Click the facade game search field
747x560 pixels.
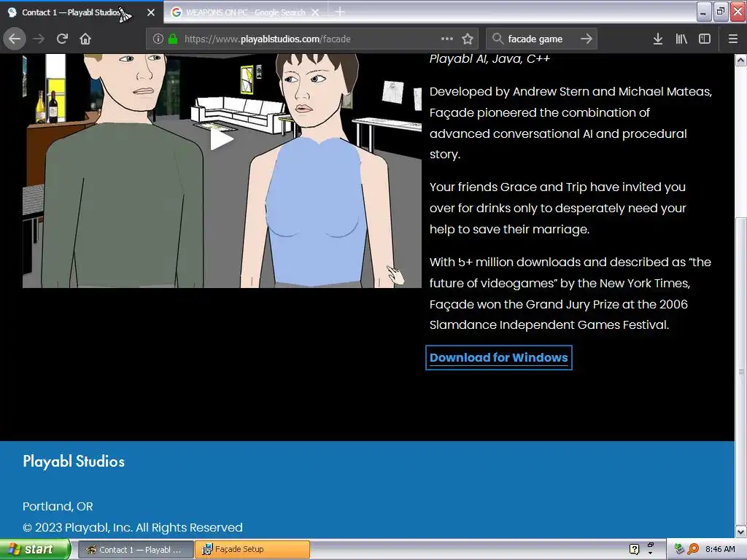tap(535, 39)
